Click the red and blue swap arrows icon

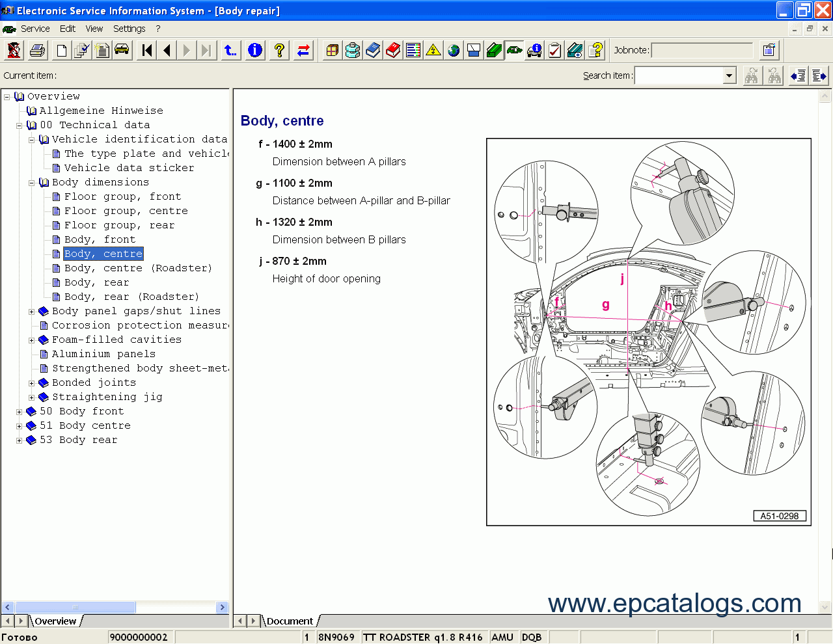[303, 50]
